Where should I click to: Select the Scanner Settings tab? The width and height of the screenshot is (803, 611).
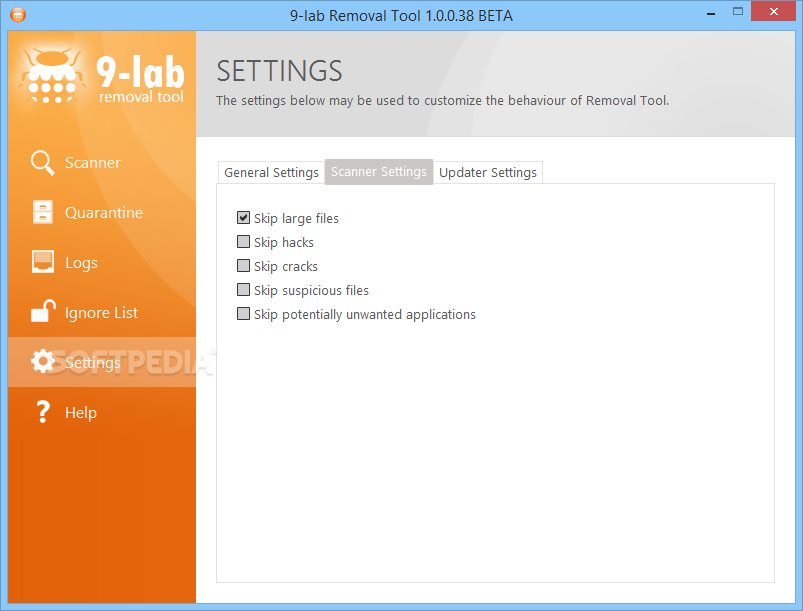point(379,172)
